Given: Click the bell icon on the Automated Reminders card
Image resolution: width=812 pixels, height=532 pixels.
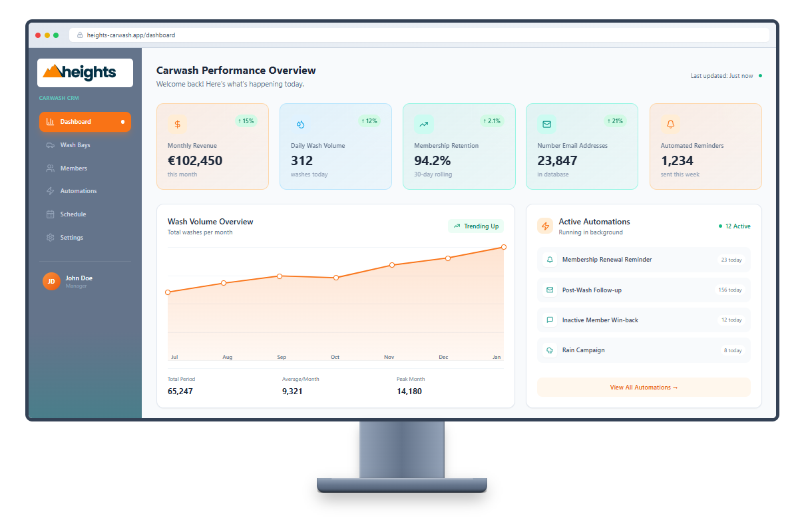Looking at the screenshot, I should click(x=670, y=124).
